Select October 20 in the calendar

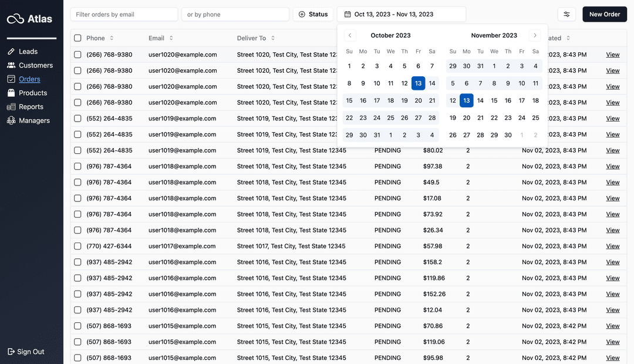418,100
